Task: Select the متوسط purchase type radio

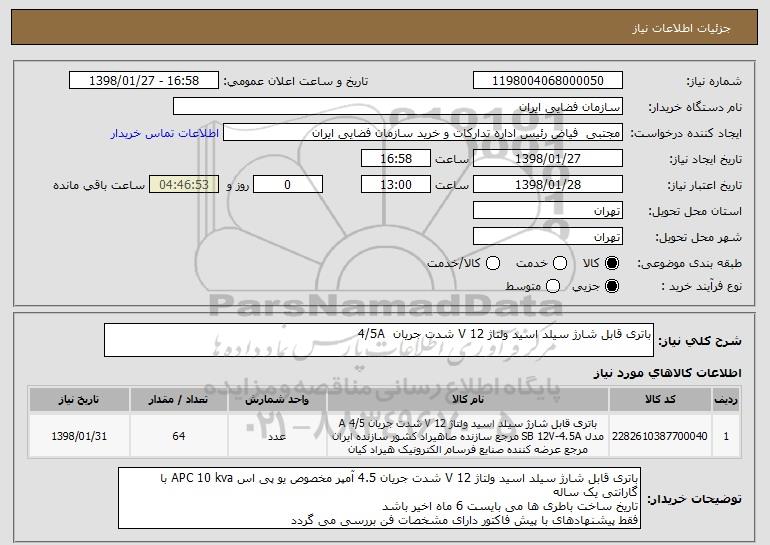Action: coord(553,286)
